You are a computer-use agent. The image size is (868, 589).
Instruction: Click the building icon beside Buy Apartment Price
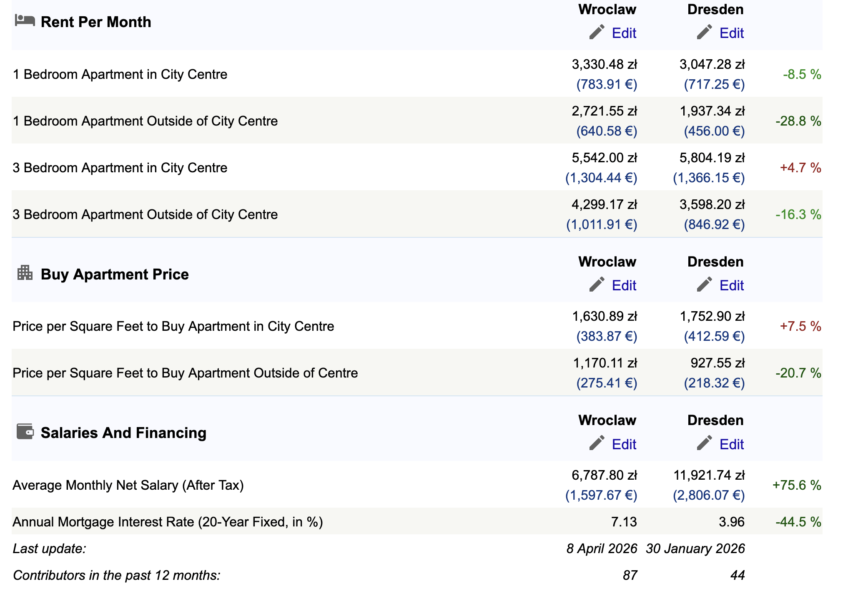coord(25,273)
